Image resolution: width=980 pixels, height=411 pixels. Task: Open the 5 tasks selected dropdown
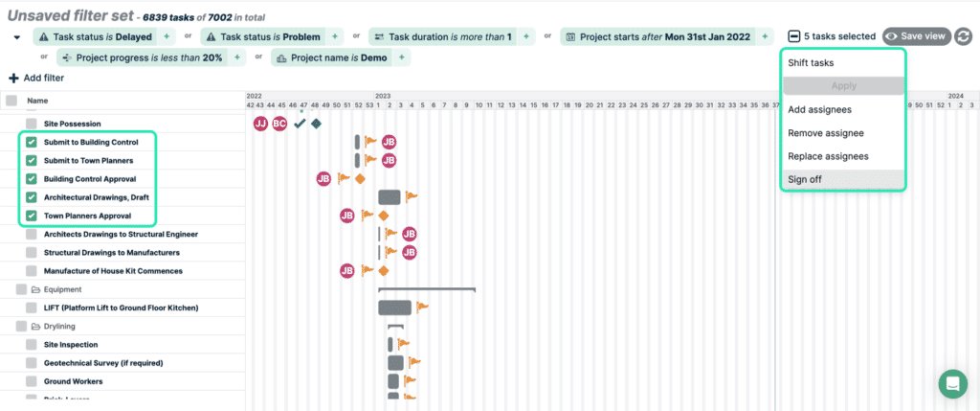tap(831, 36)
